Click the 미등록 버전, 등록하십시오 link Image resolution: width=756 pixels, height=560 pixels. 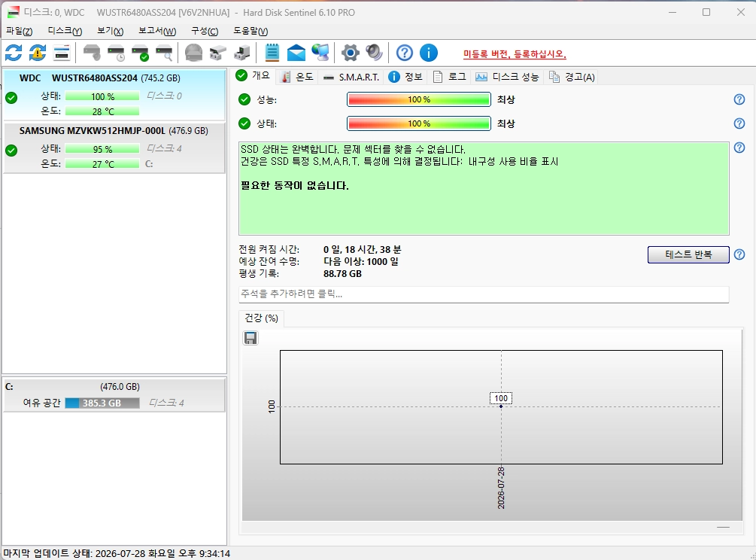(515, 54)
